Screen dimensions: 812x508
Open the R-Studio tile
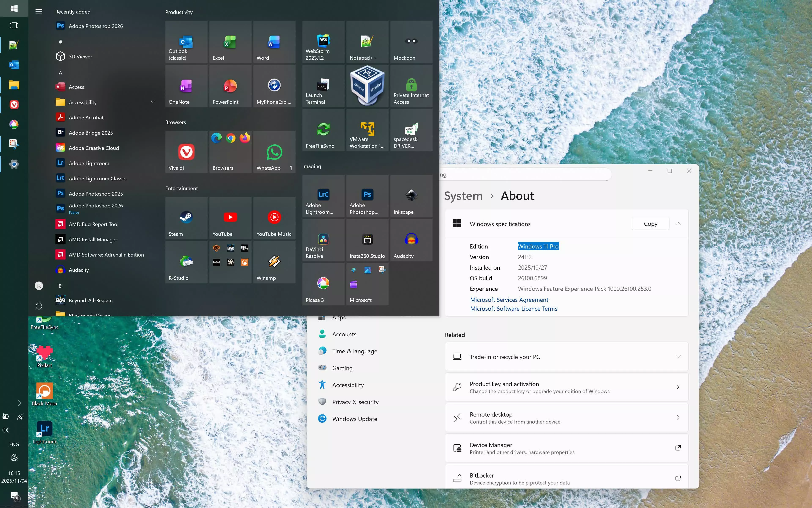[186, 262]
